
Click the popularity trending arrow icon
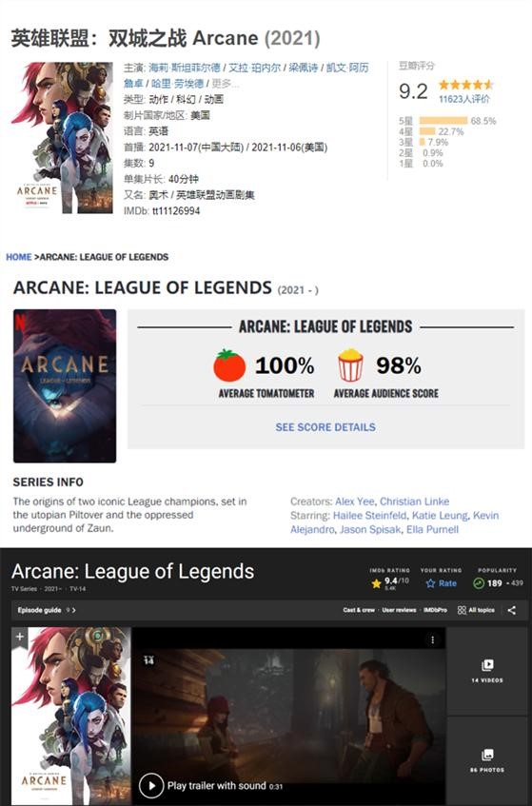(x=479, y=583)
